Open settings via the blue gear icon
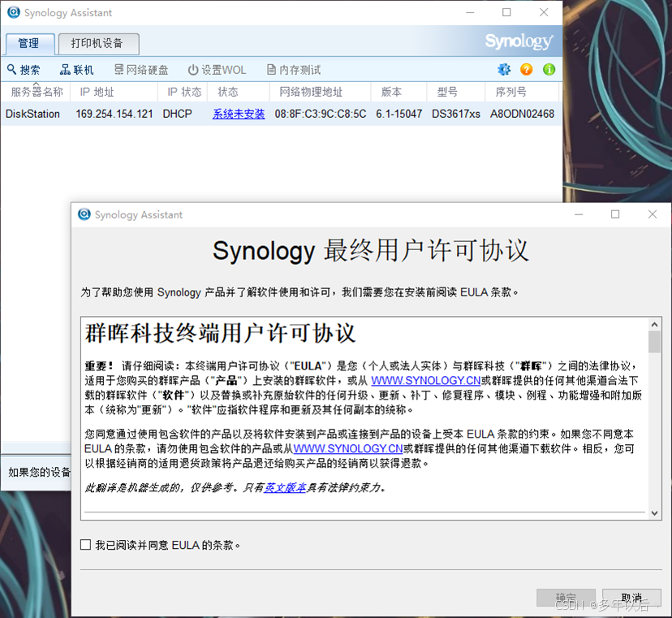This screenshot has height=618, width=672. coord(504,69)
